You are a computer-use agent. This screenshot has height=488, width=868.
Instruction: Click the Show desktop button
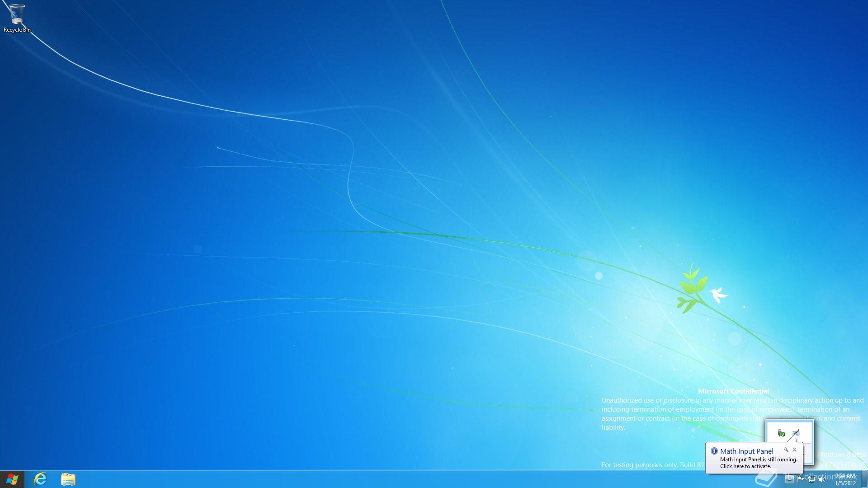click(864, 479)
